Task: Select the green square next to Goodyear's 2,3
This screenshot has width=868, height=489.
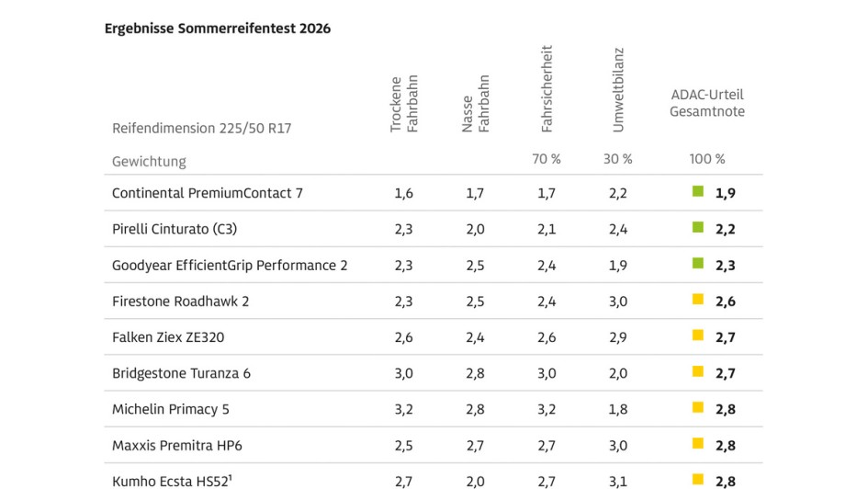Action: (698, 264)
